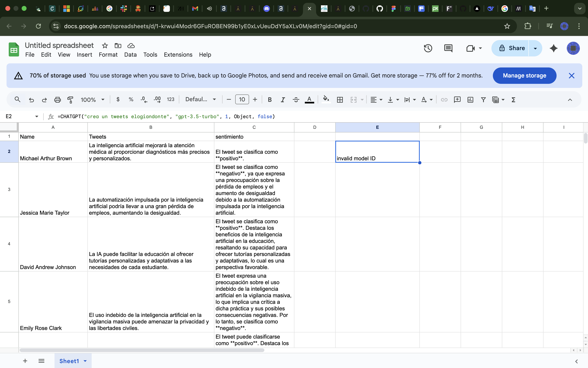Viewport: 588px width, 368px height.
Task: Bookmark this page in Chrome
Action: click(507, 26)
